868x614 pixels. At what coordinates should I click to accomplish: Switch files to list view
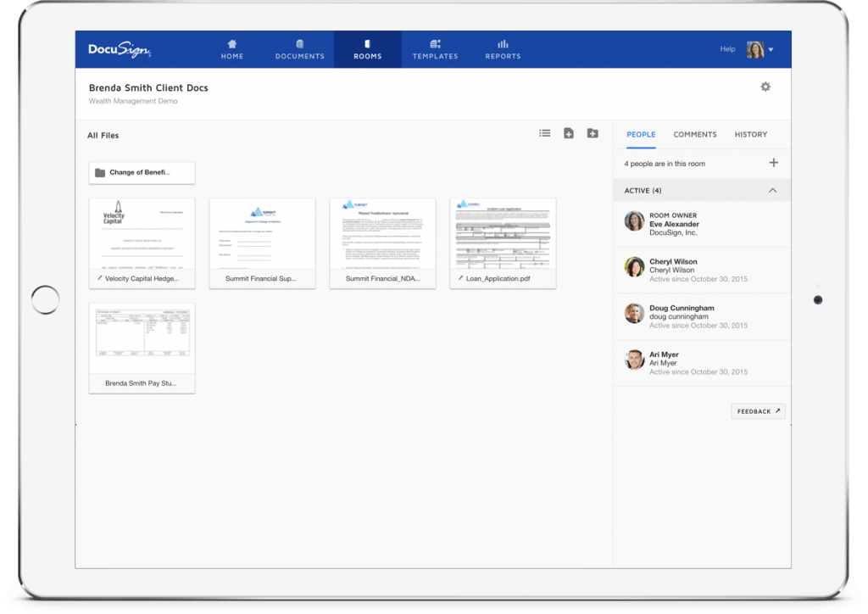(544, 133)
